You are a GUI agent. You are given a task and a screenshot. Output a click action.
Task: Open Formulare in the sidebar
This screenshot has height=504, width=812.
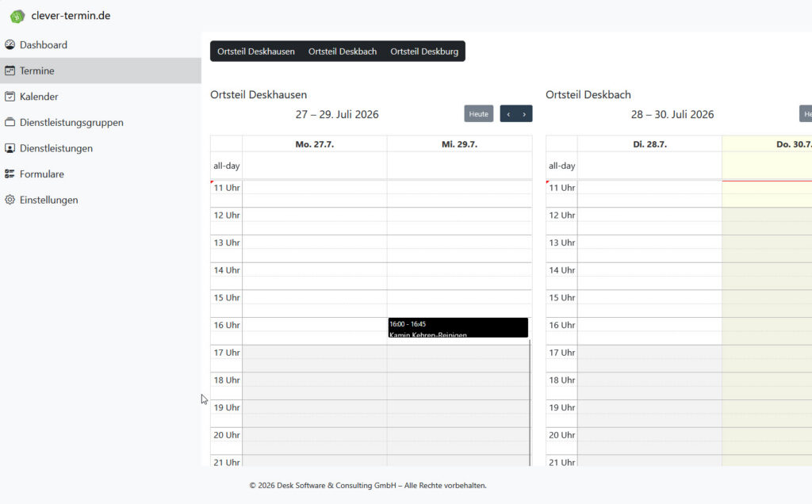pos(101,174)
